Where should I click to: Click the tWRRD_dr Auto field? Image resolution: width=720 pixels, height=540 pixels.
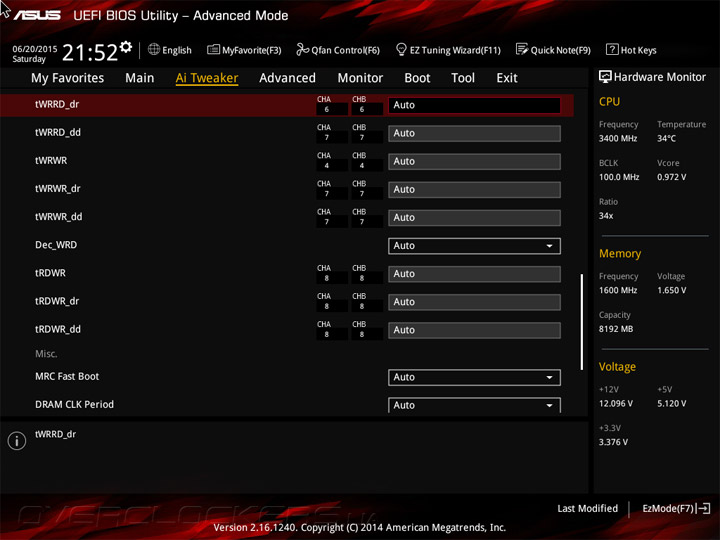click(x=474, y=105)
